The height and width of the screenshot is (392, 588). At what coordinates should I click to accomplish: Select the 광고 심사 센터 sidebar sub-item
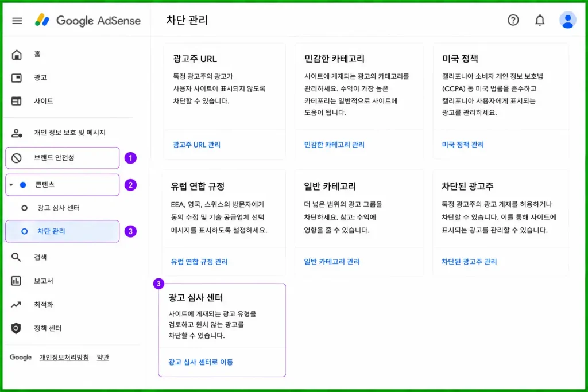(59, 208)
